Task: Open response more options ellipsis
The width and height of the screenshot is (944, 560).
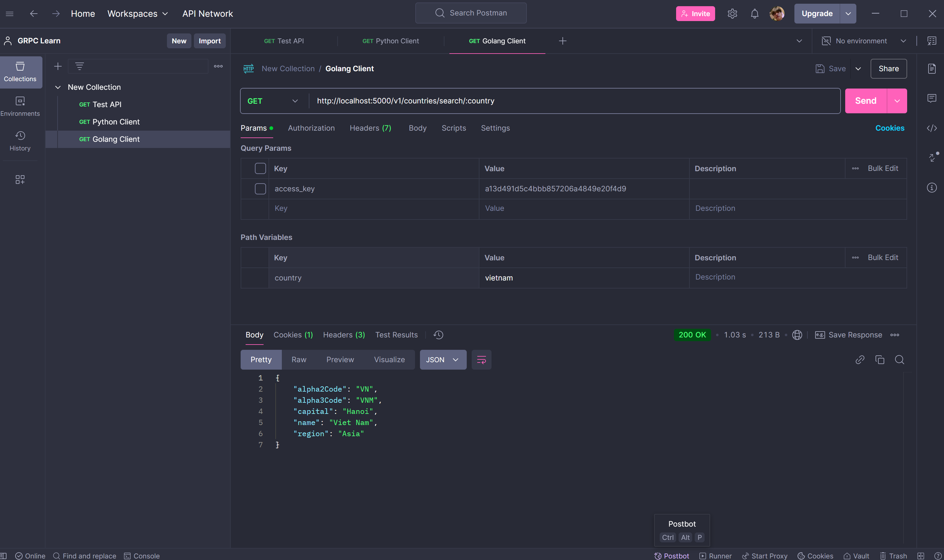Action: pyautogui.click(x=894, y=335)
